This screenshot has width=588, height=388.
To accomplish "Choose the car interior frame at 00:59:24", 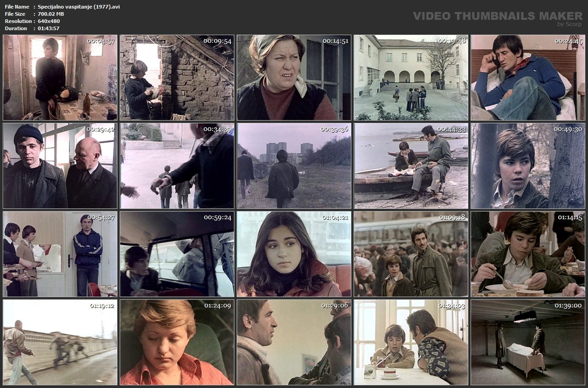I will click(177, 254).
